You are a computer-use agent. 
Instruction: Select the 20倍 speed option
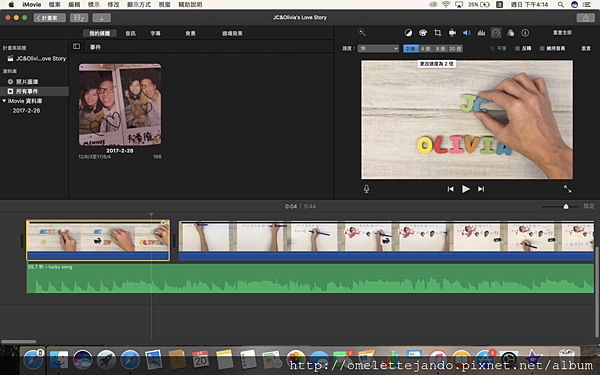coord(455,49)
